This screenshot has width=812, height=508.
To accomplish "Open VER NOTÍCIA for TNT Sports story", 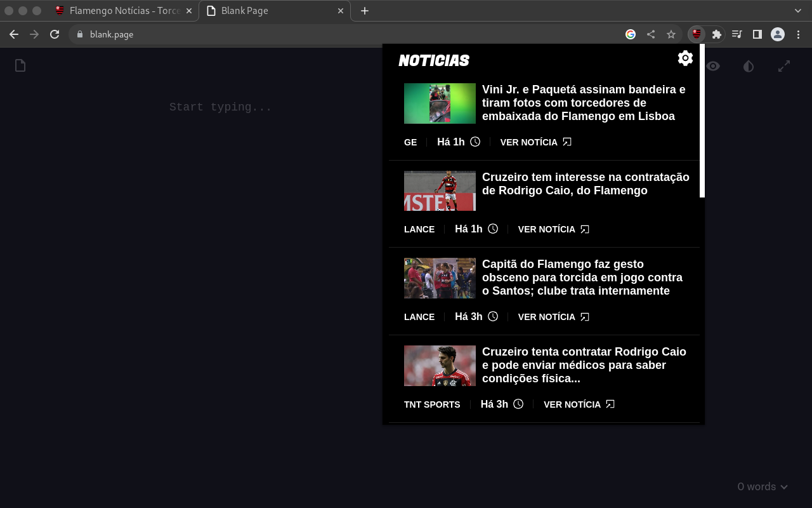I will pyautogui.click(x=579, y=404).
